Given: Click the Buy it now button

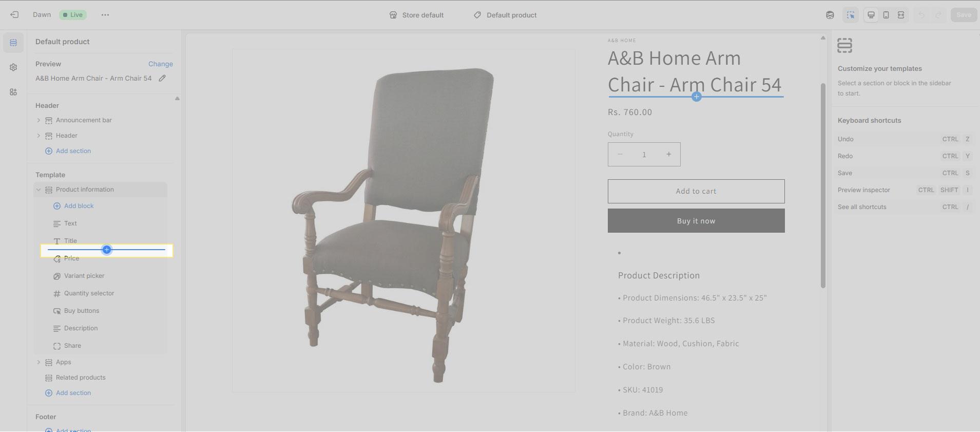Looking at the screenshot, I should 696,220.
